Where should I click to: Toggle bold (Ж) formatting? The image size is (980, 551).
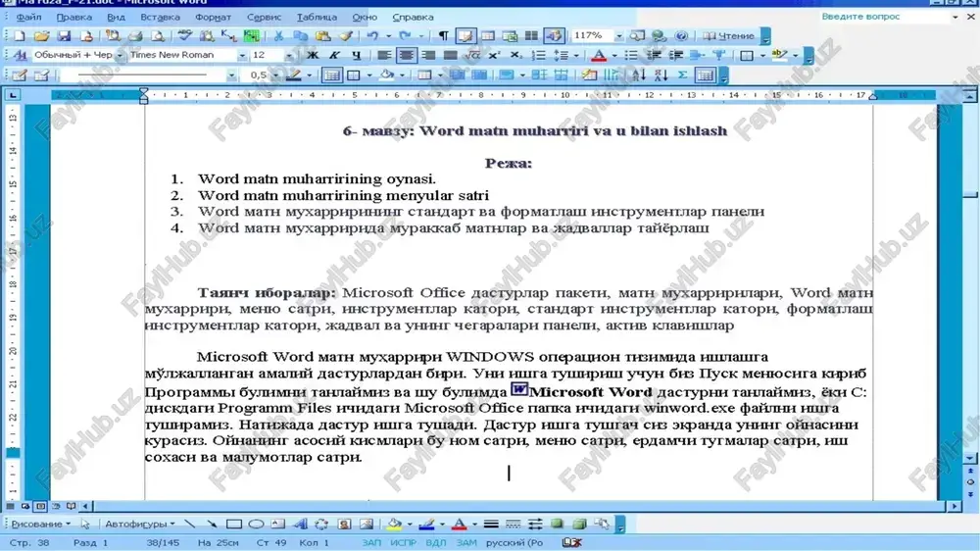pyautogui.click(x=313, y=56)
